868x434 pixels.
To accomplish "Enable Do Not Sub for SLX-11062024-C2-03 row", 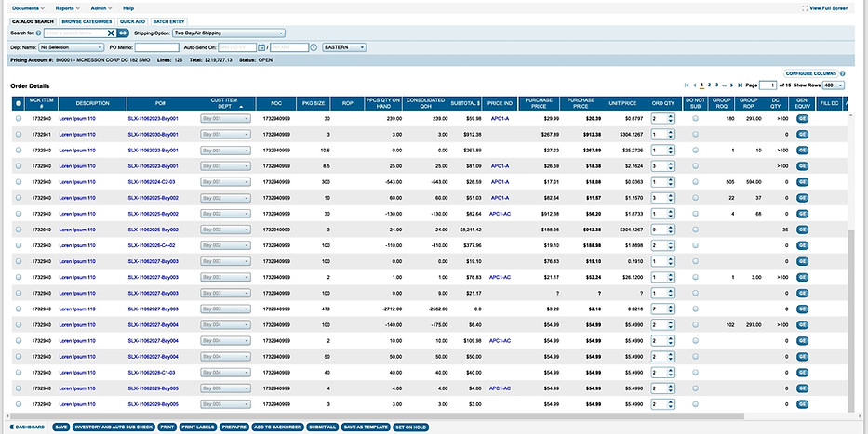I will tap(695, 182).
